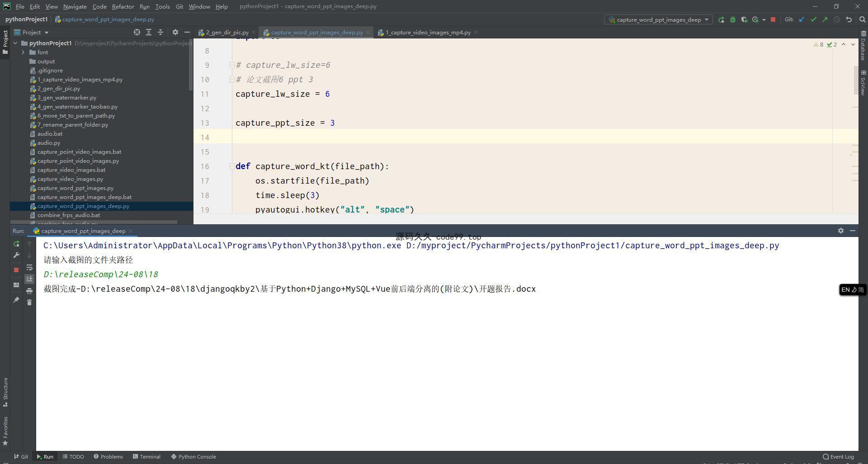Switch to the 1_capture_video_images_mp4.py editor tab

point(428,32)
